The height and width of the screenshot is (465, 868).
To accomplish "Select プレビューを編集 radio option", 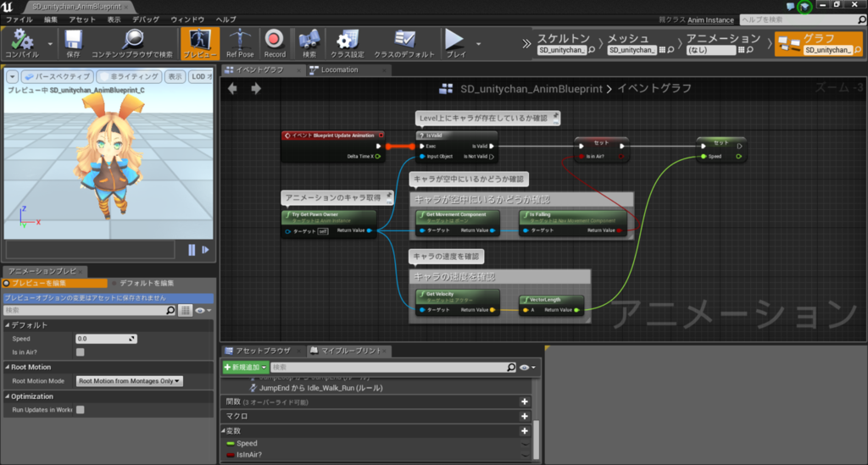I will click(x=54, y=283).
